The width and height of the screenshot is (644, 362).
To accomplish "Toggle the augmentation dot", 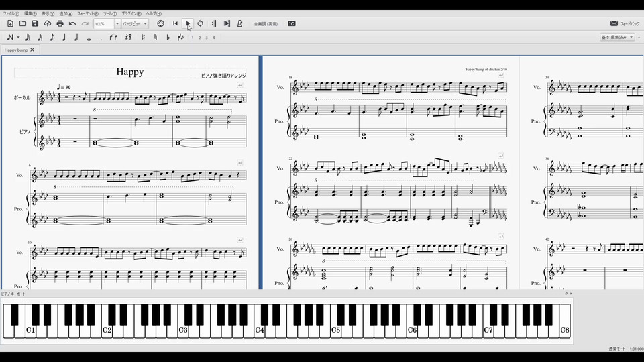I will pyautogui.click(x=101, y=39).
